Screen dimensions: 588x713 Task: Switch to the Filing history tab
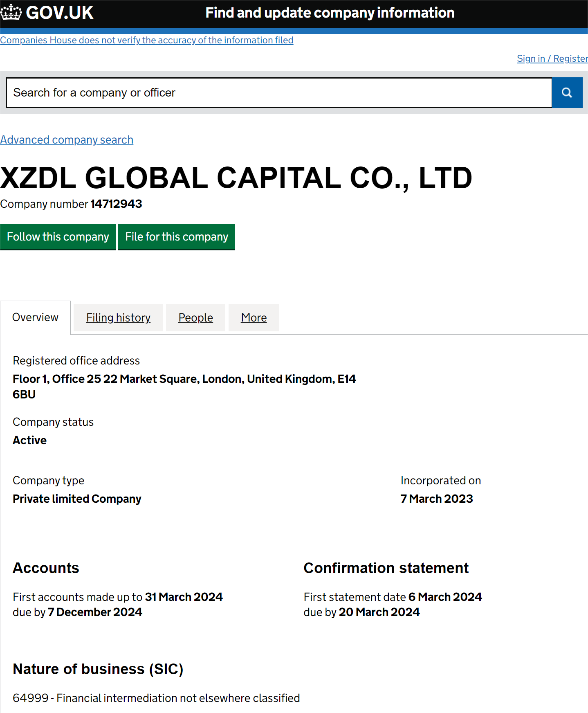coord(118,318)
